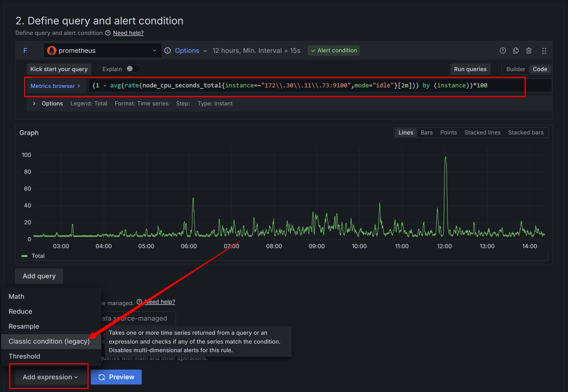Click the Options info circle icon
This screenshot has width=568, height=392.
click(167, 51)
